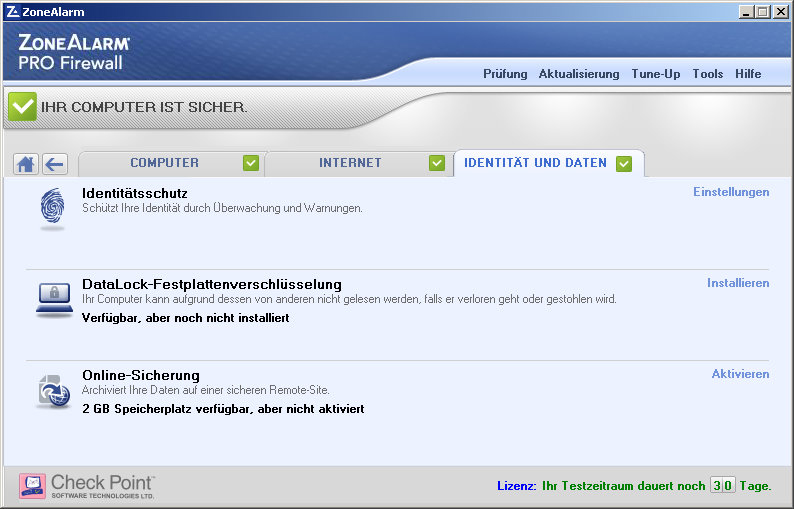Click the trial period days remaining text
Viewport: 794px width, 509px height.
(x=657, y=486)
